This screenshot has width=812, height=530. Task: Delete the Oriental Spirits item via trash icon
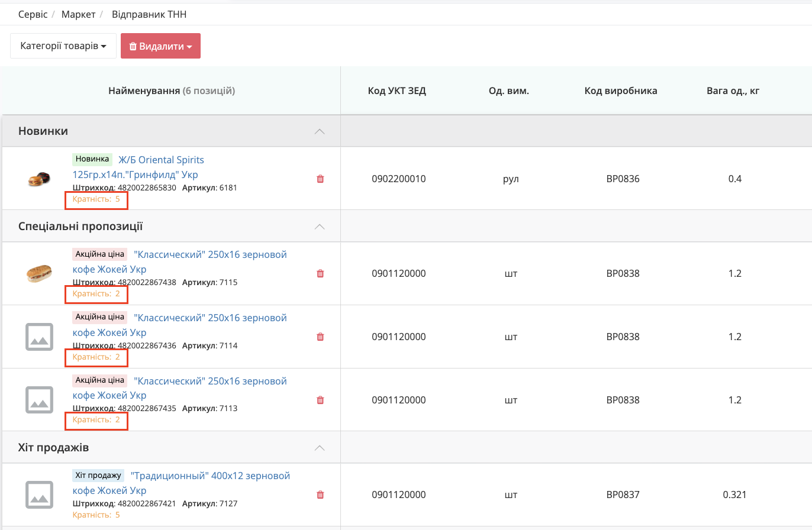(320, 179)
